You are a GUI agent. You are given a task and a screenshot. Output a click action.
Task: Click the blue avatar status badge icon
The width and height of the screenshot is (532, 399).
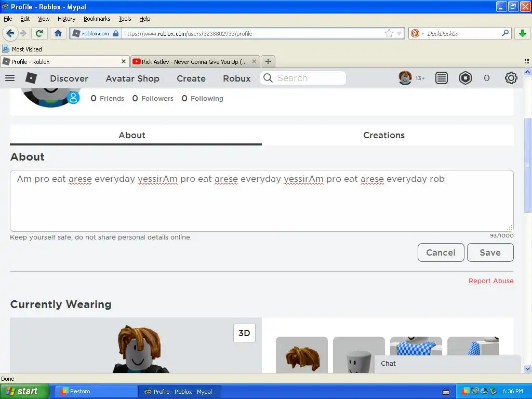pyautogui.click(x=73, y=98)
